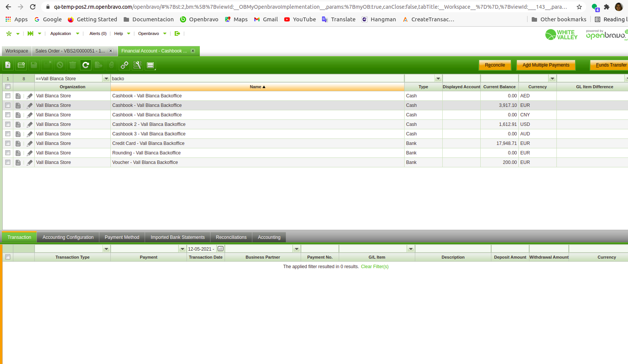
Task: Click the Export to spreadsheet icon
Action: pyautogui.click(x=99, y=65)
